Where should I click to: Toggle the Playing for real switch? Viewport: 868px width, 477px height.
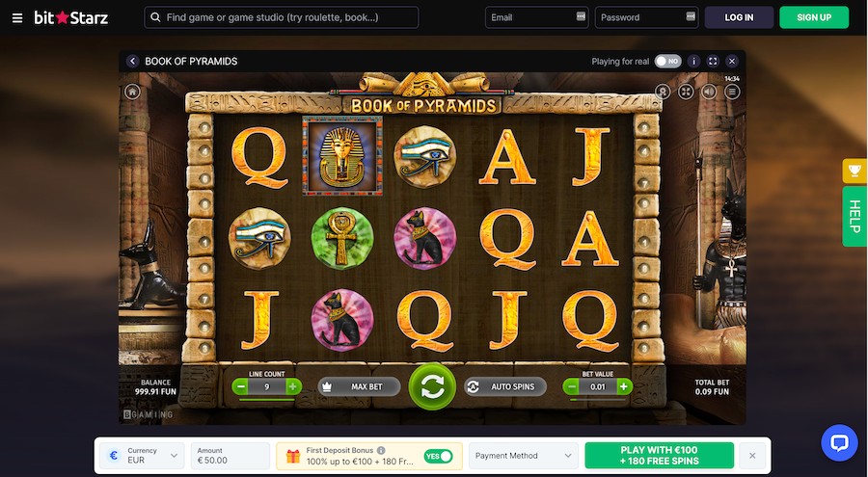(x=667, y=62)
